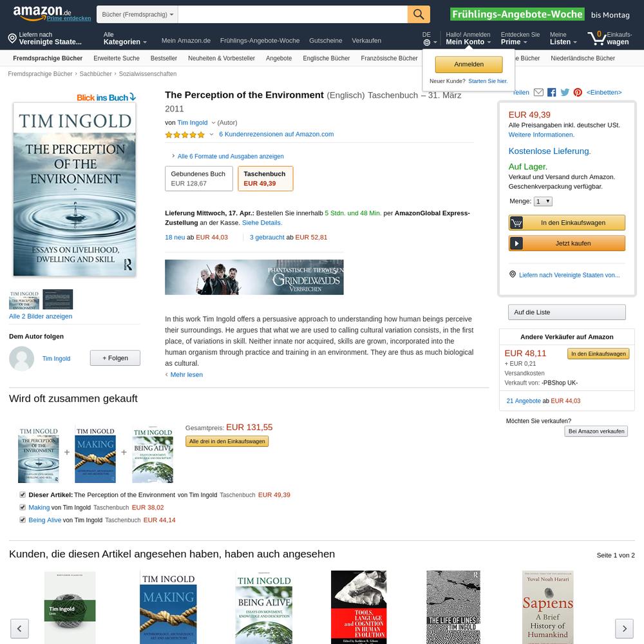Share on Twitter bird icon
The image size is (644, 644).
pyautogui.click(x=565, y=92)
